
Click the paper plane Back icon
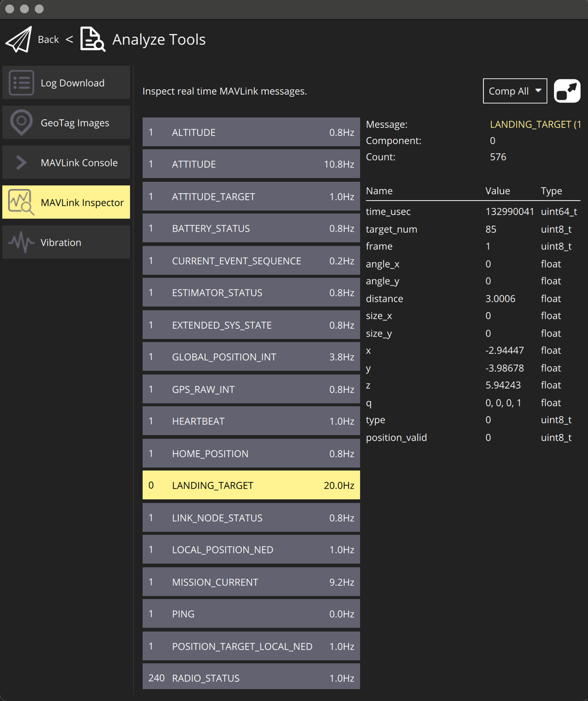pyautogui.click(x=19, y=39)
